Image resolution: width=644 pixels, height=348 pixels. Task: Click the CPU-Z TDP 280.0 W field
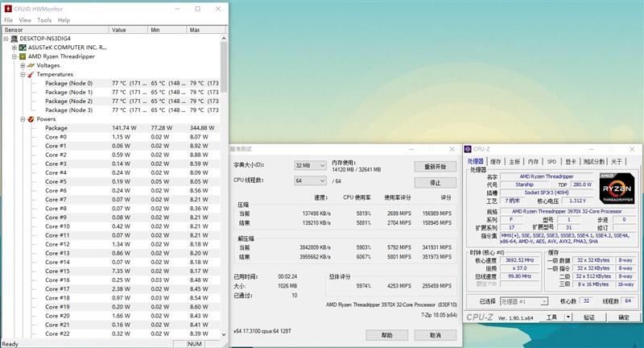click(582, 185)
